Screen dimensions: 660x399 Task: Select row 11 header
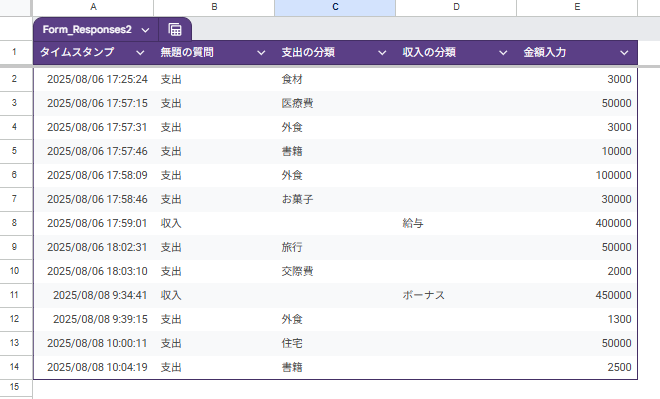coord(15,295)
